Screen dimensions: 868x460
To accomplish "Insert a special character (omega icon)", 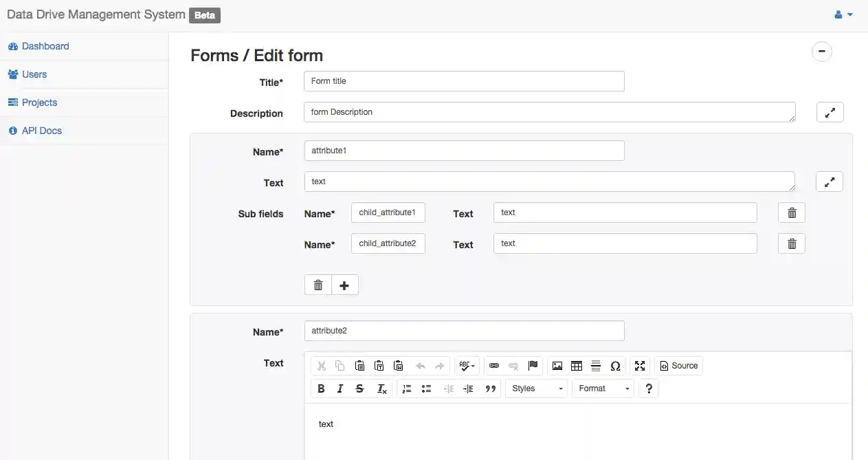I will pos(615,365).
